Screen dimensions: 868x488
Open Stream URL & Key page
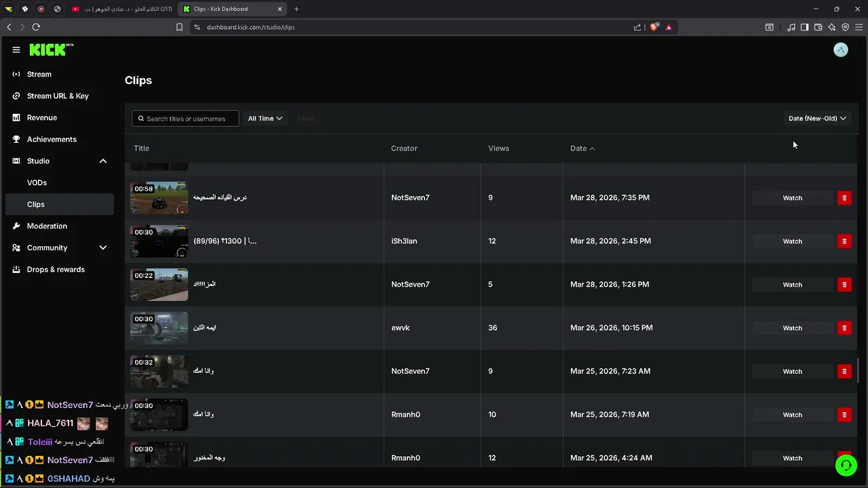click(x=58, y=96)
